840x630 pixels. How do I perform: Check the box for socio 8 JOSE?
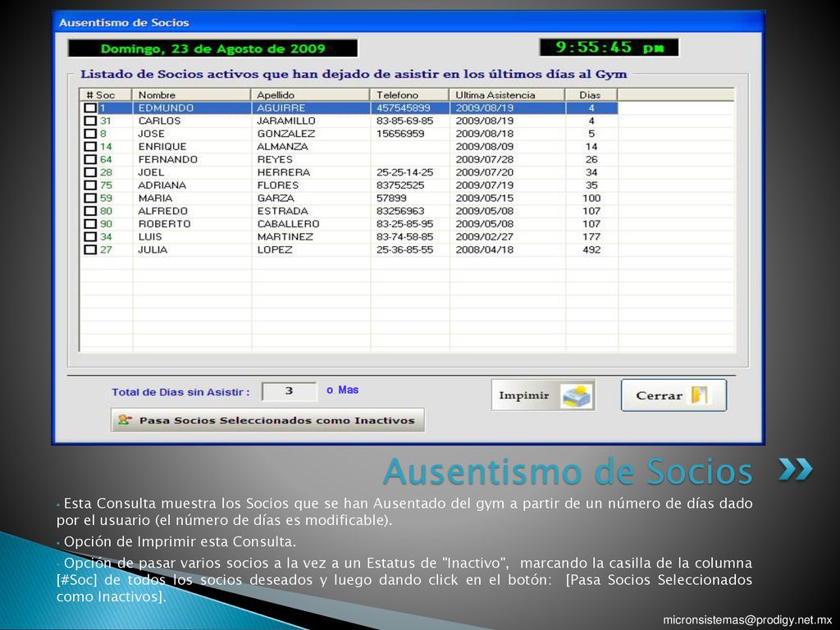pyautogui.click(x=90, y=134)
